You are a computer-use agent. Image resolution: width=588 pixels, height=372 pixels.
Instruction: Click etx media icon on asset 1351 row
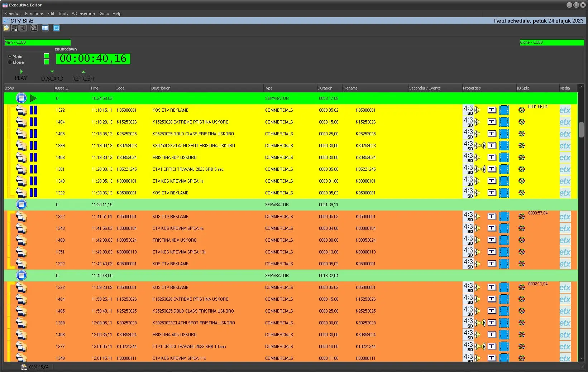click(565, 252)
